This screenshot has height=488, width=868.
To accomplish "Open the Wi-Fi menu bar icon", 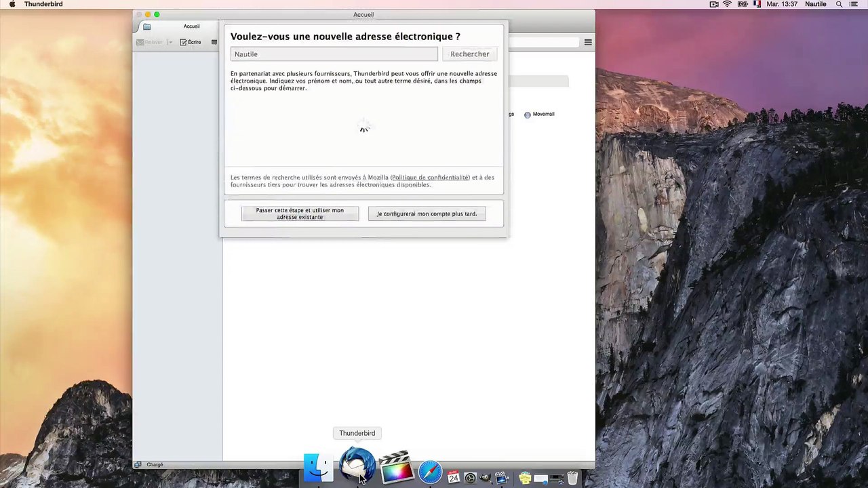I will coord(728,4).
